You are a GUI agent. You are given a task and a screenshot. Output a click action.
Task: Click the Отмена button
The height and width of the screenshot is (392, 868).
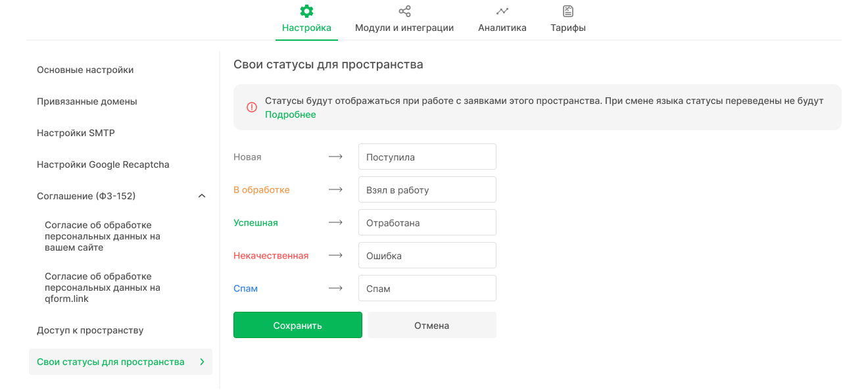click(x=432, y=325)
